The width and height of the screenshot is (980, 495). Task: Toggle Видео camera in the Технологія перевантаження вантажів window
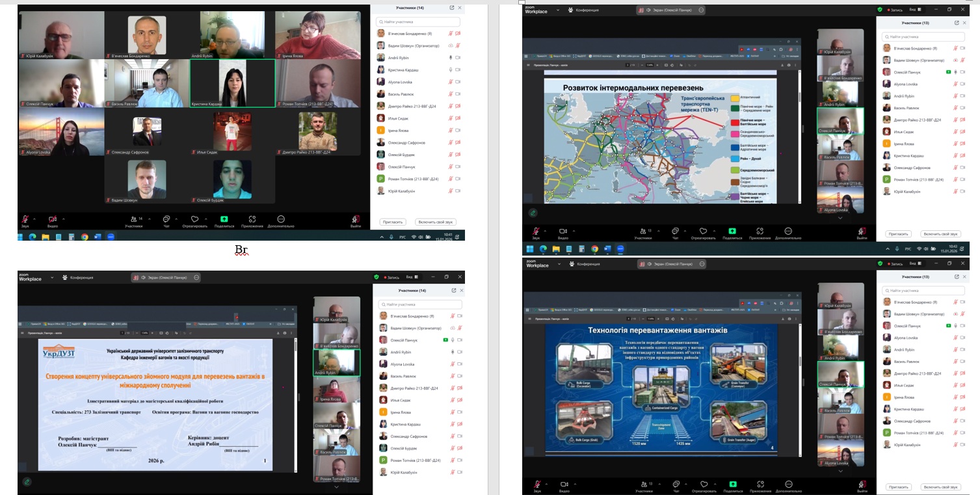[x=563, y=484]
